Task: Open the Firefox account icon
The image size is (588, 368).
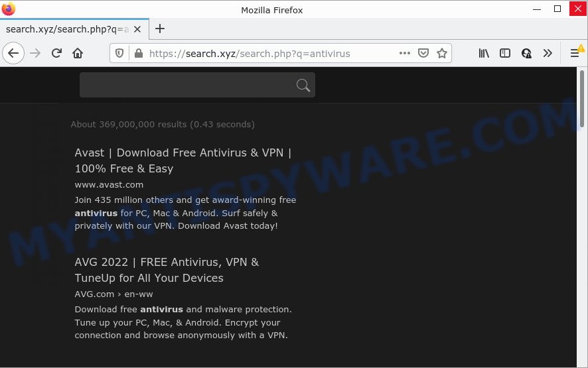Action: tap(526, 53)
